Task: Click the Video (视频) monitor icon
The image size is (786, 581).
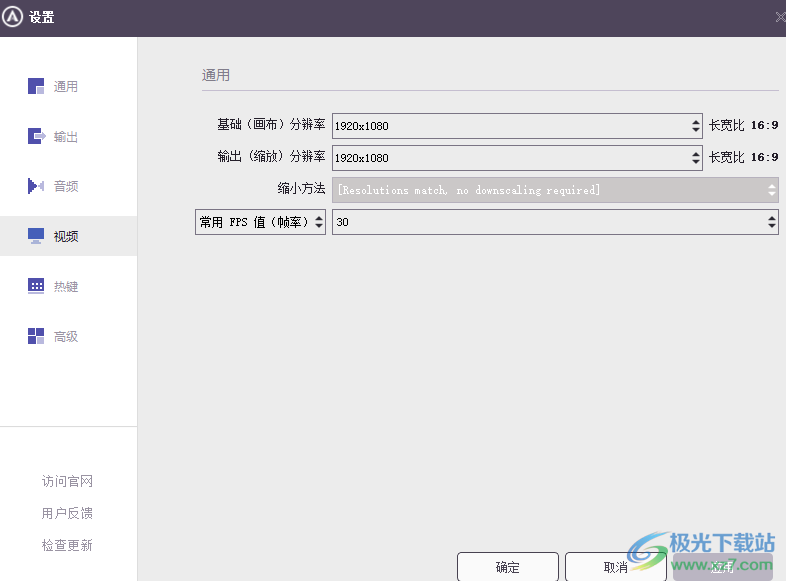Action: [36, 236]
